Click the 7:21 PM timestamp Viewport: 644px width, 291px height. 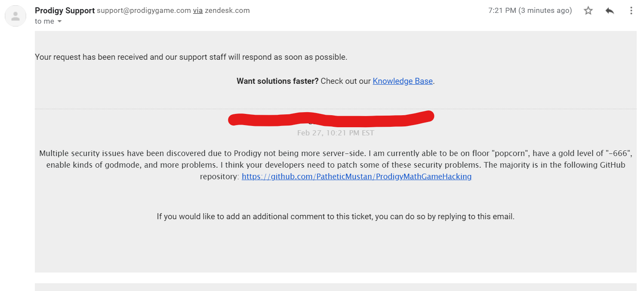[530, 11]
